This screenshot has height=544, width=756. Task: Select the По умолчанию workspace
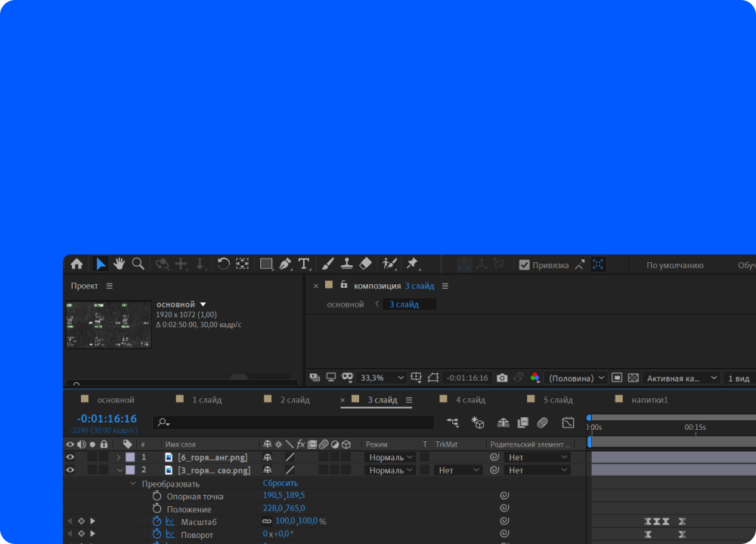point(674,265)
